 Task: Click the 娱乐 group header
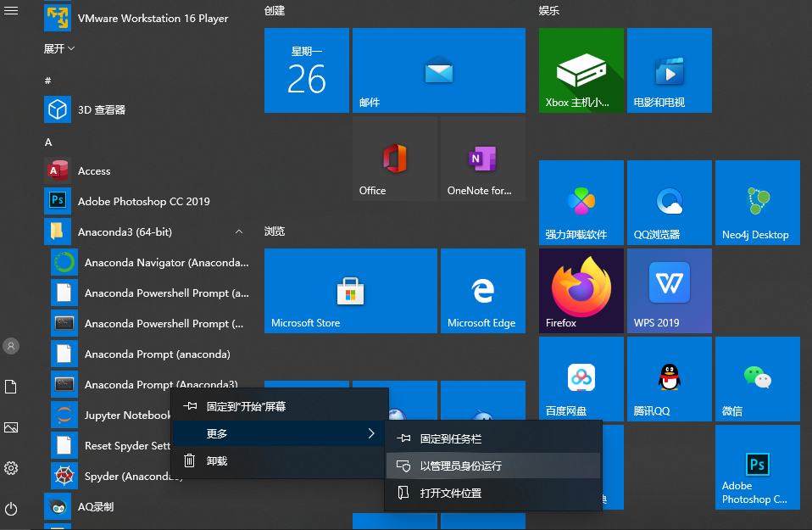pos(549,11)
